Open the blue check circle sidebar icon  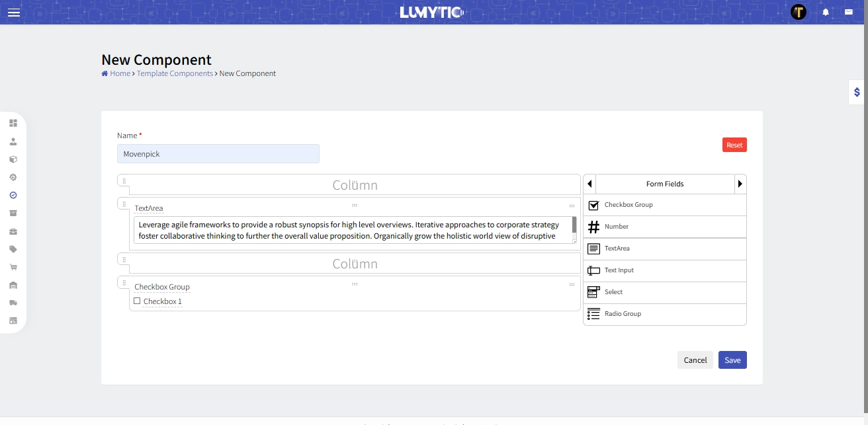(x=13, y=195)
